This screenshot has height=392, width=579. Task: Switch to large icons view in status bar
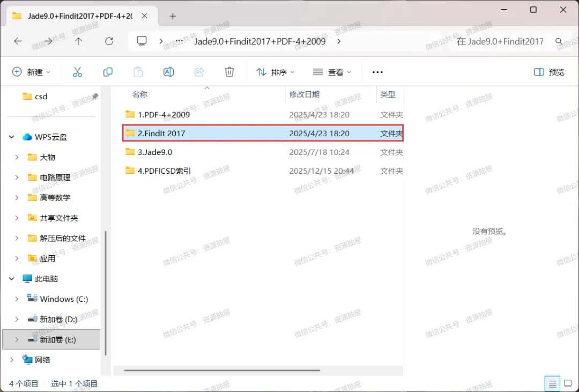click(568, 384)
